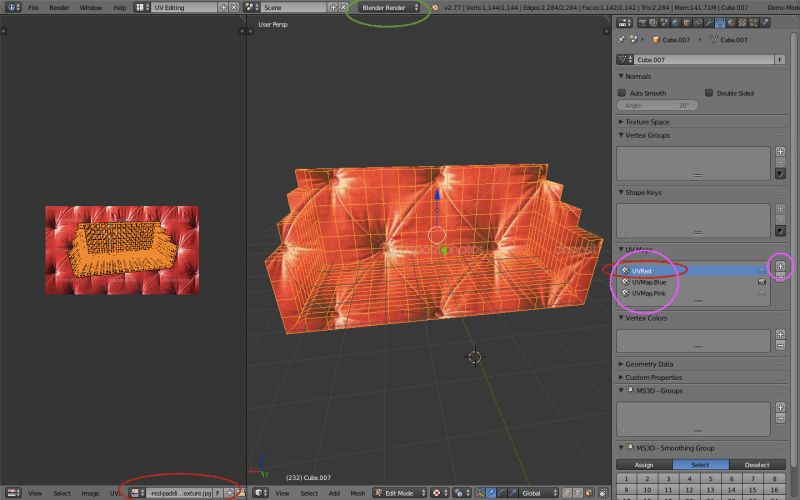Collapse the Normals panel
The height and width of the screenshot is (500, 800).
tap(621, 76)
